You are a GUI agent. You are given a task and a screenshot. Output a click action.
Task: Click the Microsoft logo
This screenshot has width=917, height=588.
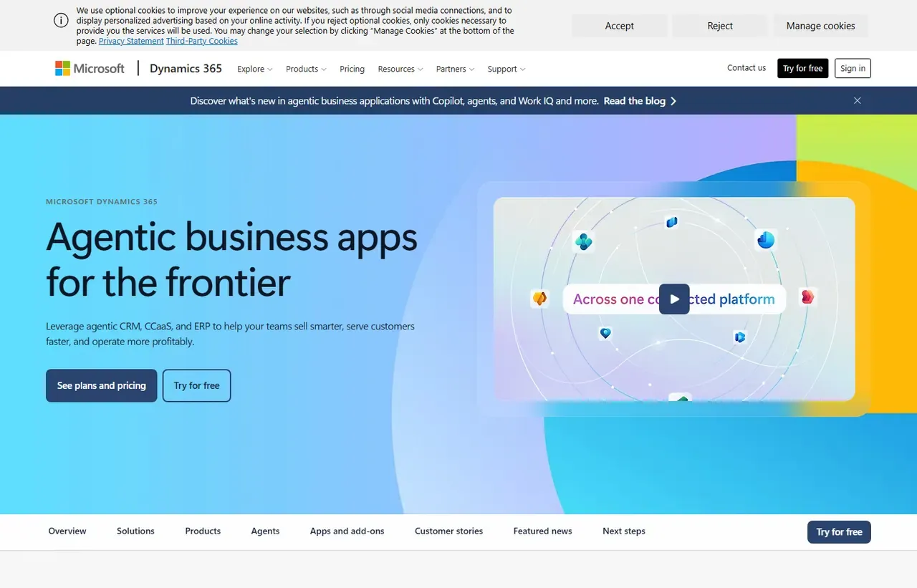90,69
